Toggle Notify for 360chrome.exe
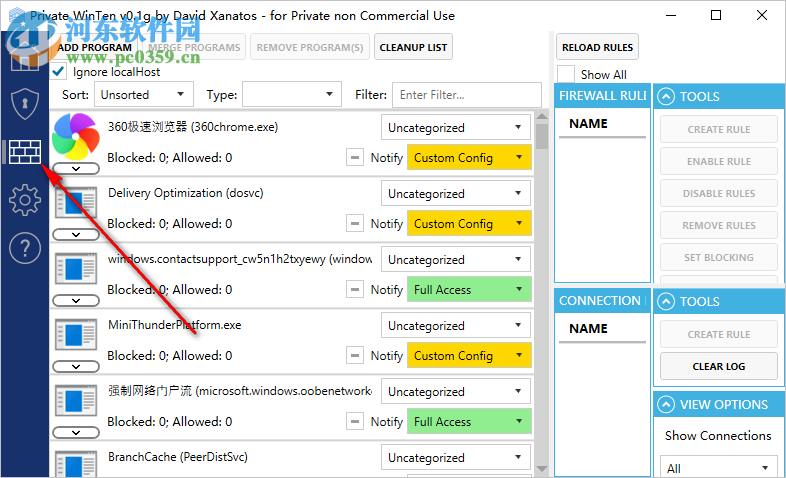Image resolution: width=786 pixels, height=478 pixels. [x=355, y=158]
